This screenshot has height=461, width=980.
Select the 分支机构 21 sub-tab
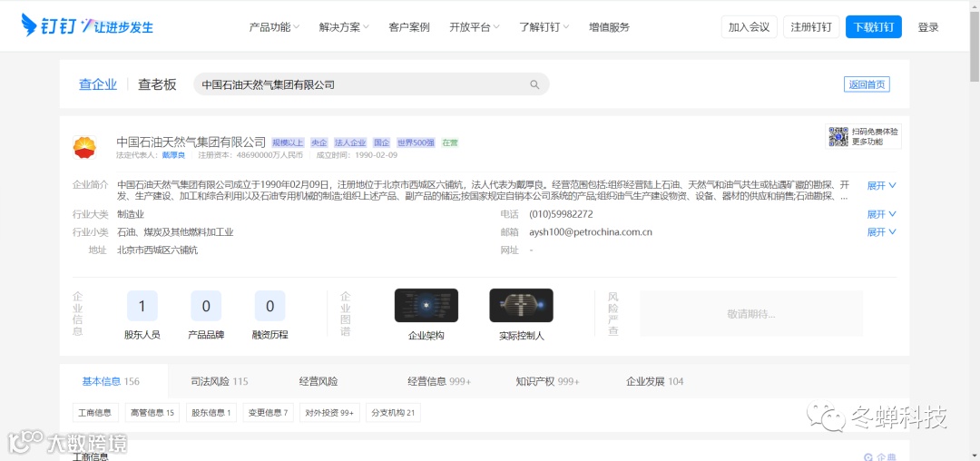[x=393, y=412]
